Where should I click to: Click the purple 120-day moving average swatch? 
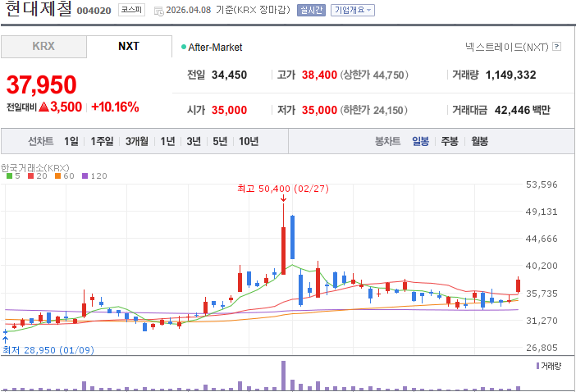(x=85, y=176)
